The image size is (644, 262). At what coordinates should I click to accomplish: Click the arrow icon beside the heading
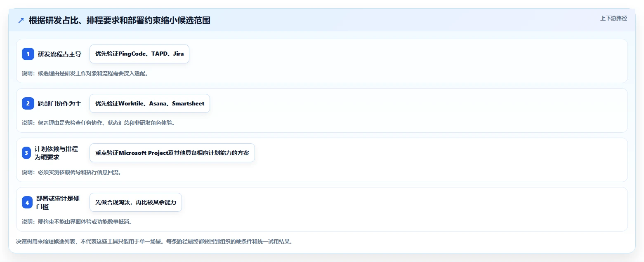(x=21, y=20)
